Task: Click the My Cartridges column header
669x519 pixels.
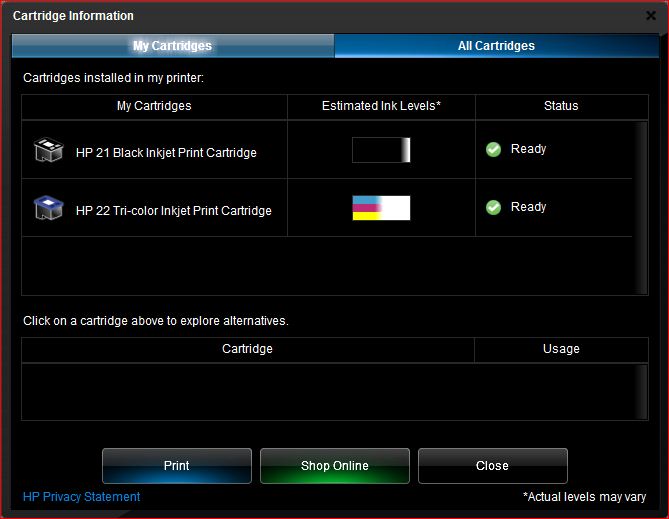Action: click(x=154, y=106)
